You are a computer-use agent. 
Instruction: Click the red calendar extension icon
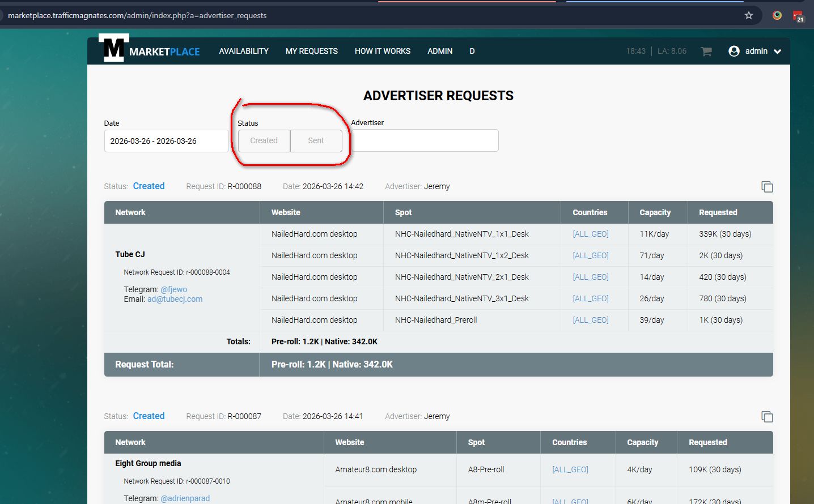click(798, 16)
